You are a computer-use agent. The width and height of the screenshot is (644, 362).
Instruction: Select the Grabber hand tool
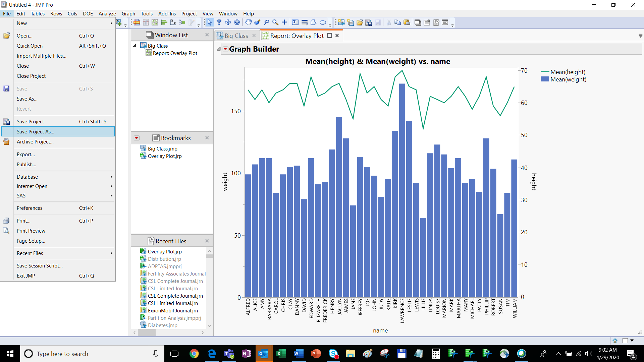248,22
